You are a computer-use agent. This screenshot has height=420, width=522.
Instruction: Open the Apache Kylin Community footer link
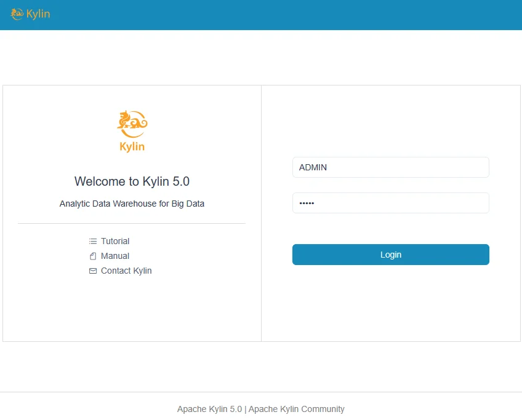296,409
